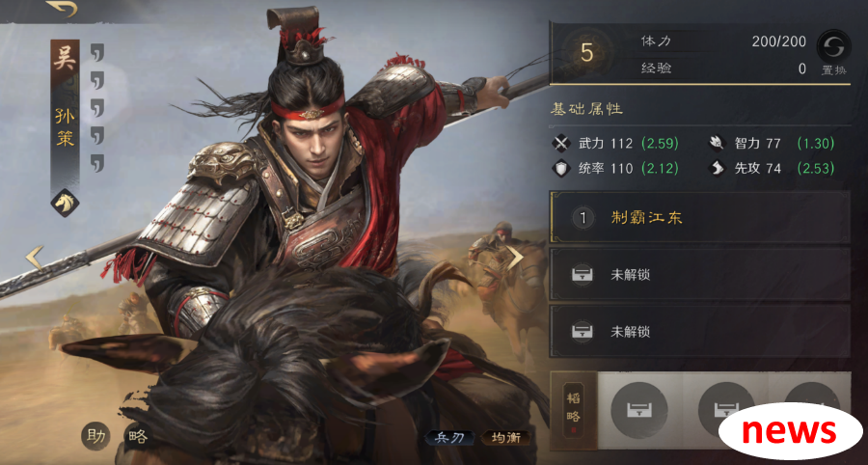The height and width of the screenshot is (465, 868).
Task: Tap the cavalry horse emblem icon
Action: [65, 203]
